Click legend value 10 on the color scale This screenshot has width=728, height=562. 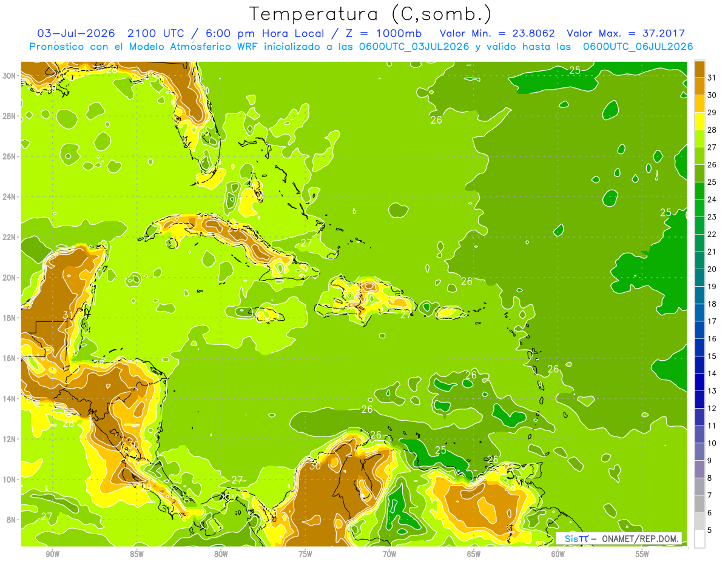tap(712, 443)
